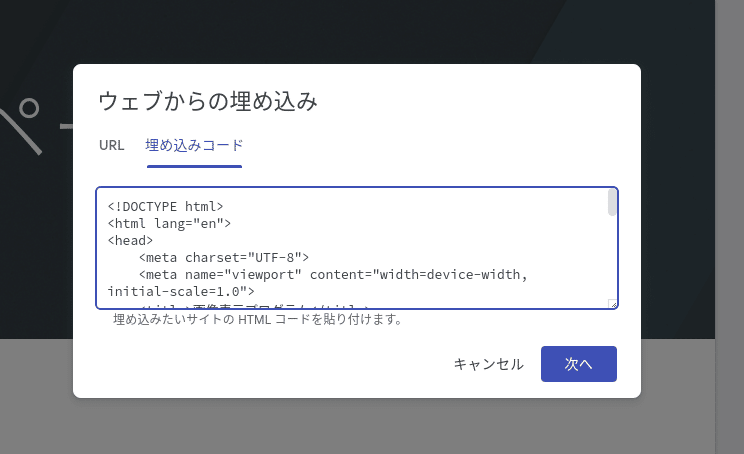Select the 埋め込みコード tab
The image size is (744, 454).
[x=194, y=145]
